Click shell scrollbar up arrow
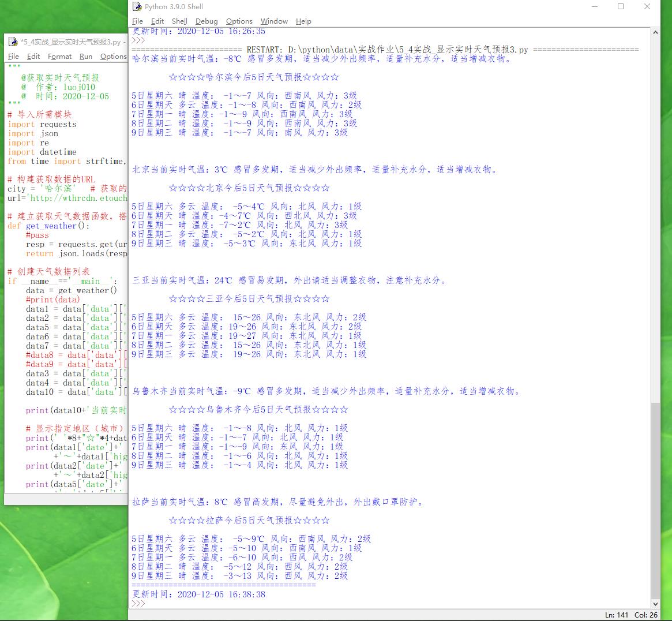The height and width of the screenshot is (621, 672). [x=655, y=32]
